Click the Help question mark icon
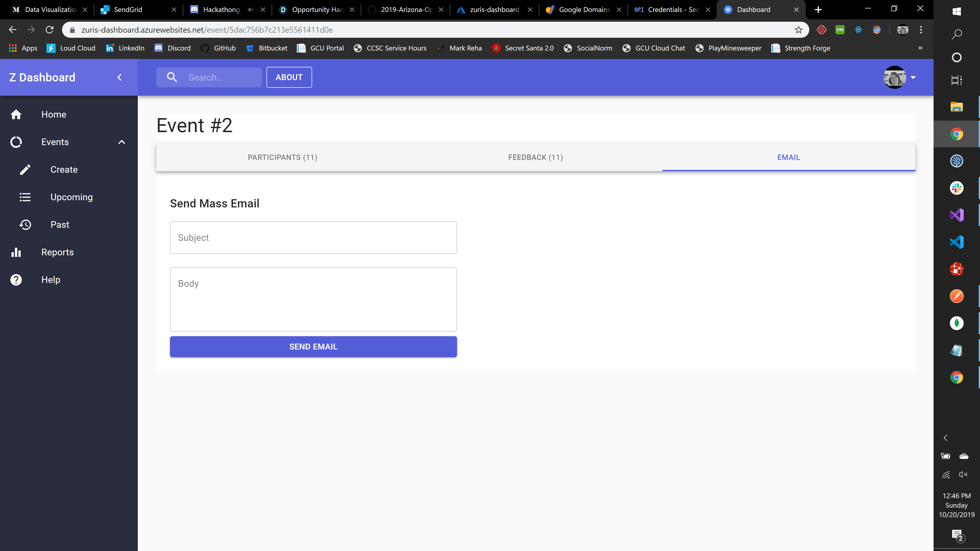The image size is (980, 551). (x=16, y=280)
